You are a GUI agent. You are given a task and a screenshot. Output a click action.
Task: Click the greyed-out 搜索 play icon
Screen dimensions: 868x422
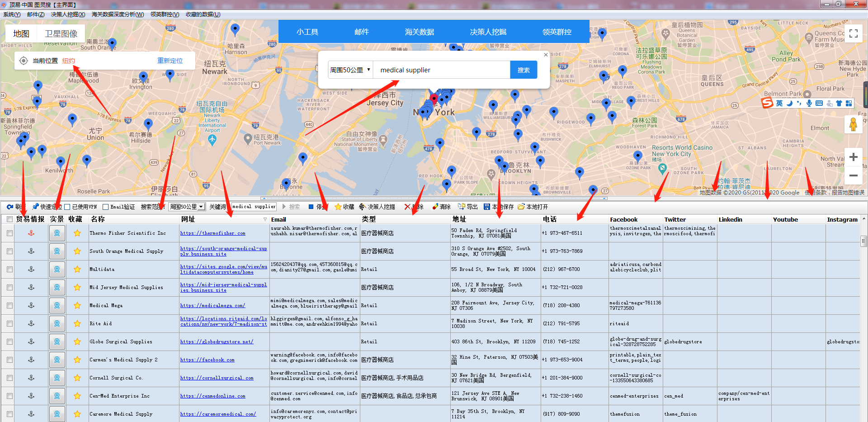284,207
